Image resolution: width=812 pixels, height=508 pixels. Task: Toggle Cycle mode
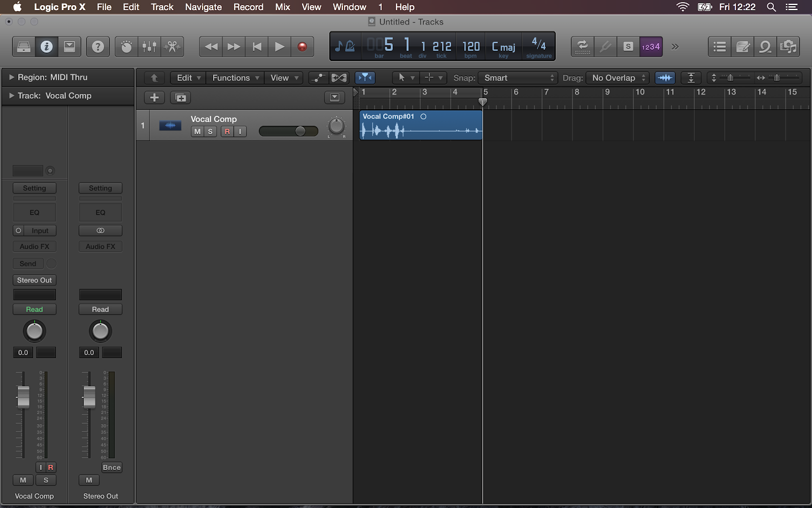pyautogui.click(x=583, y=47)
